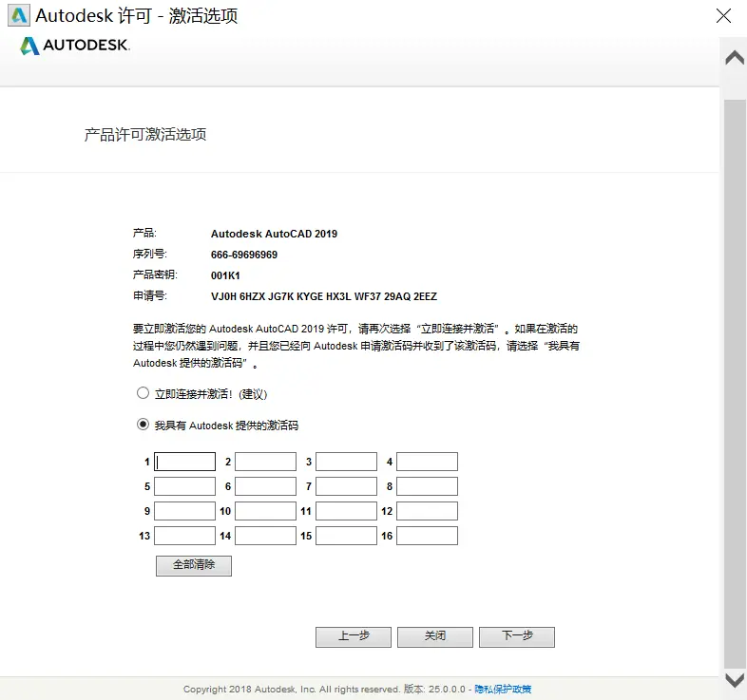Focus activation code field 3
The width and height of the screenshot is (747, 700).
[x=346, y=462]
